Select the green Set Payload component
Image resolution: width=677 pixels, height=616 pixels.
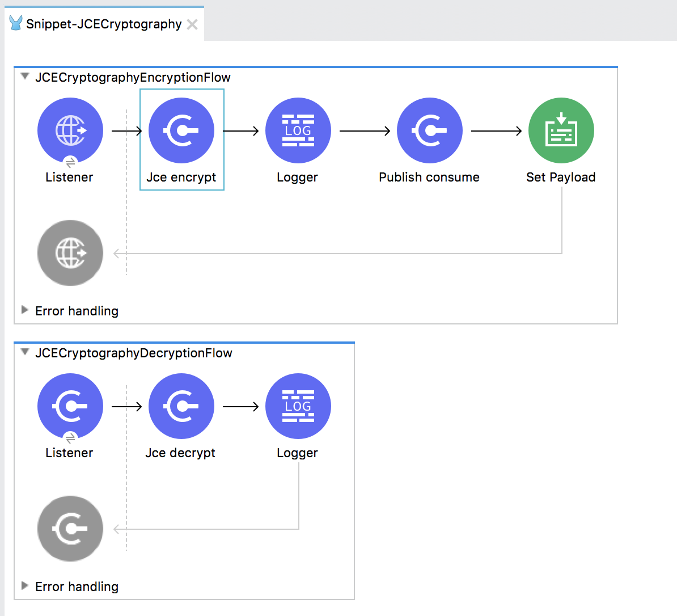pos(561,130)
